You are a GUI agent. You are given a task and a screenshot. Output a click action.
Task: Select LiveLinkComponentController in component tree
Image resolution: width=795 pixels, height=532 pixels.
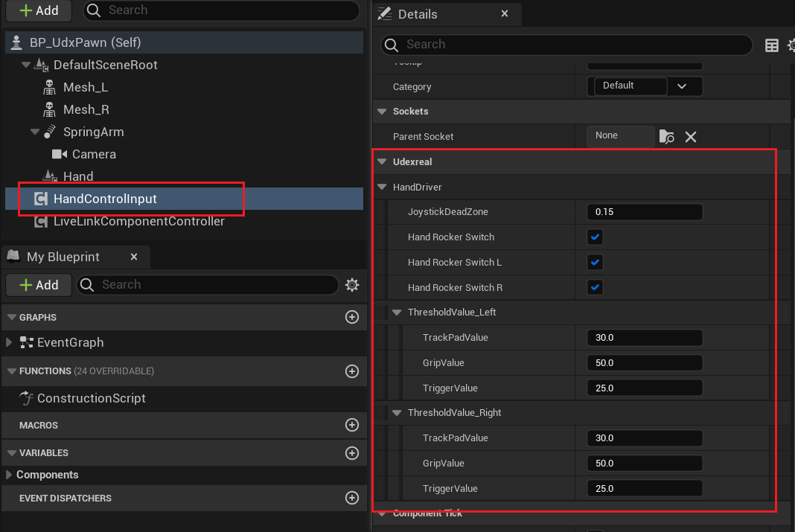click(138, 221)
